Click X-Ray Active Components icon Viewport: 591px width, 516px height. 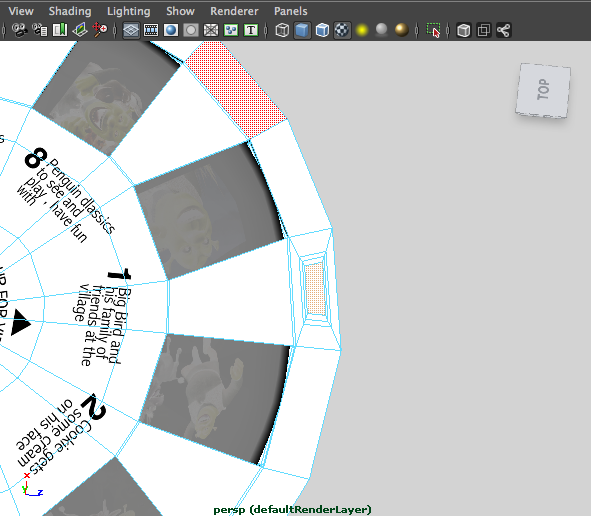point(484,30)
